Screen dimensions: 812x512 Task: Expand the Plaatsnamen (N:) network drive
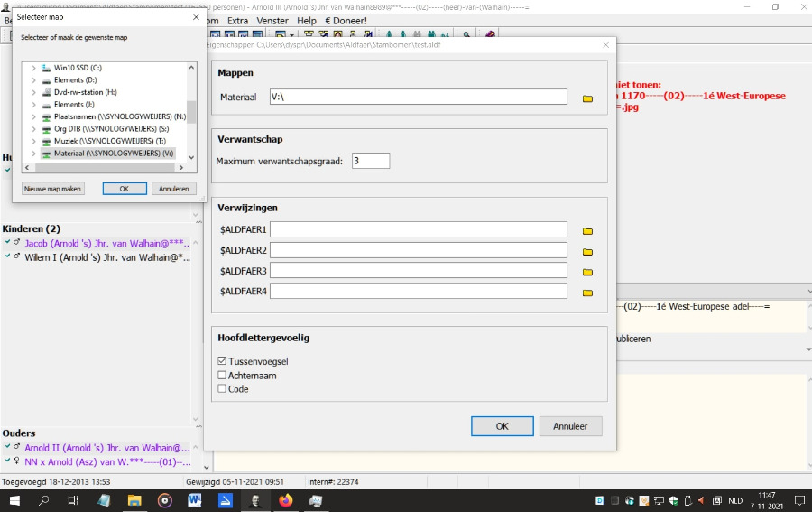point(34,117)
